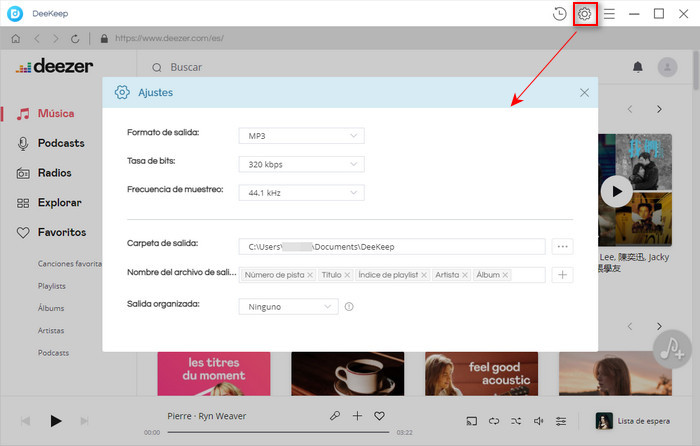Show next items with the lower carousel arrow
The height and width of the screenshot is (446, 700).
point(659,326)
